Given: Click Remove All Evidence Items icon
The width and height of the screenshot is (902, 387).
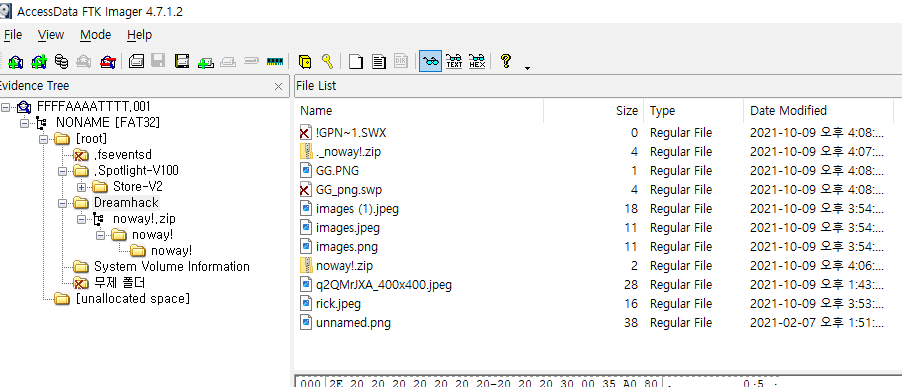Looking at the screenshot, I should [107, 61].
